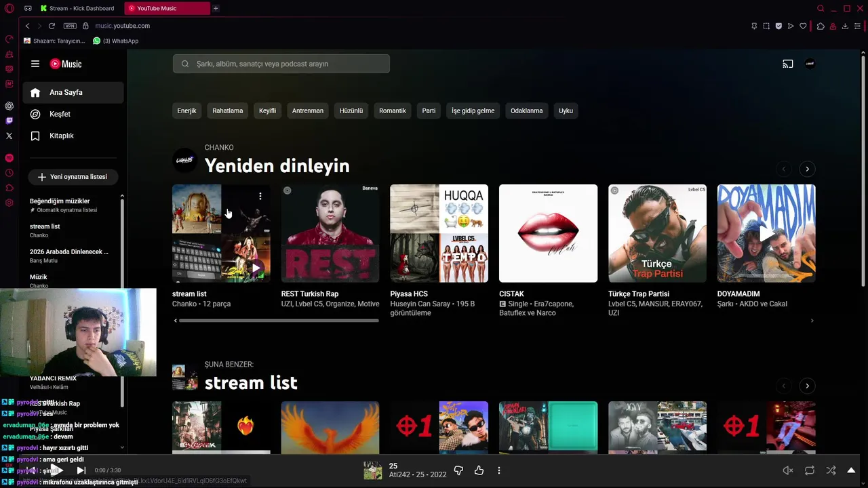Open X in the Opera sidebar
The image size is (868, 488).
9,136
